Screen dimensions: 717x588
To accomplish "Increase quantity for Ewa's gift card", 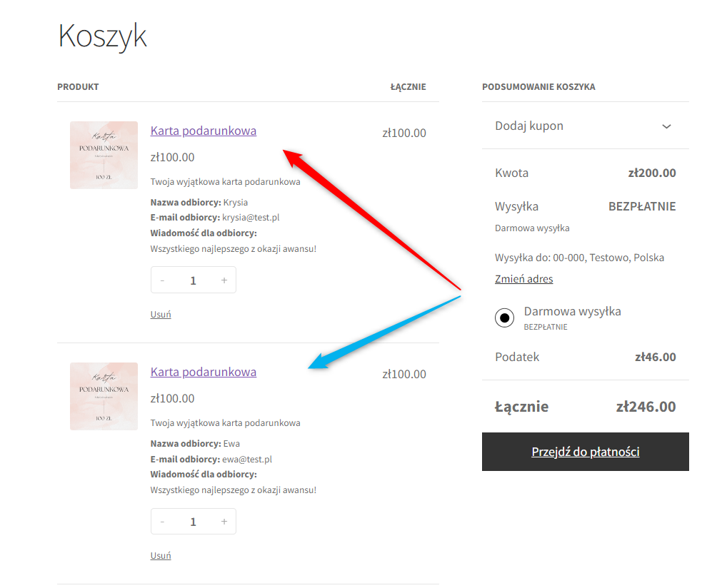I will [x=224, y=522].
